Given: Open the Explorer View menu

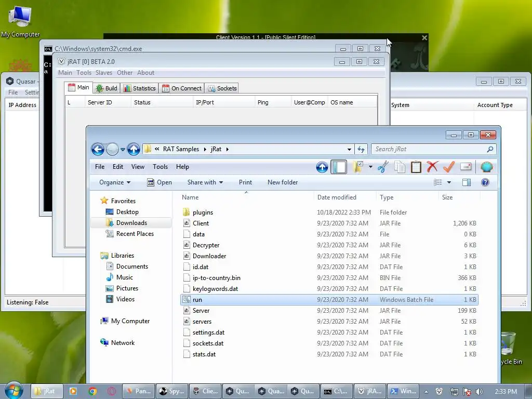Looking at the screenshot, I should click(138, 167).
